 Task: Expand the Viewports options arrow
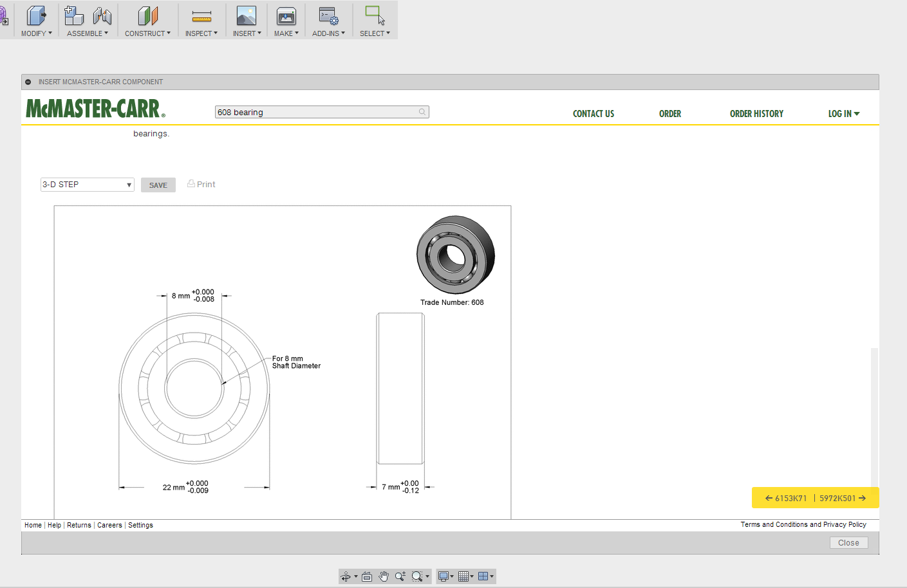[492, 576]
